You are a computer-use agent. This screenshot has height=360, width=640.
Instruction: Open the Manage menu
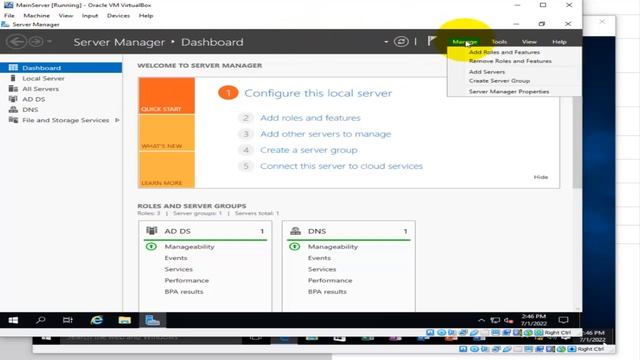(464, 42)
